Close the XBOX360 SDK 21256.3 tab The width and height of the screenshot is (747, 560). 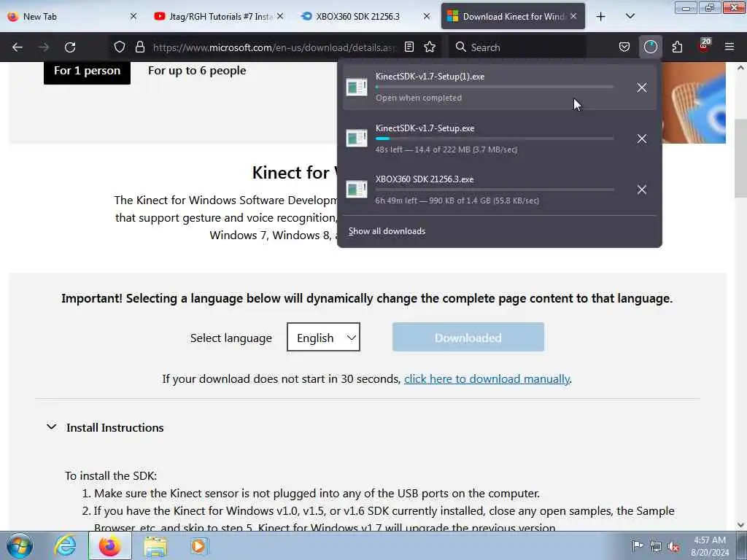pyautogui.click(x=427, y=16)
